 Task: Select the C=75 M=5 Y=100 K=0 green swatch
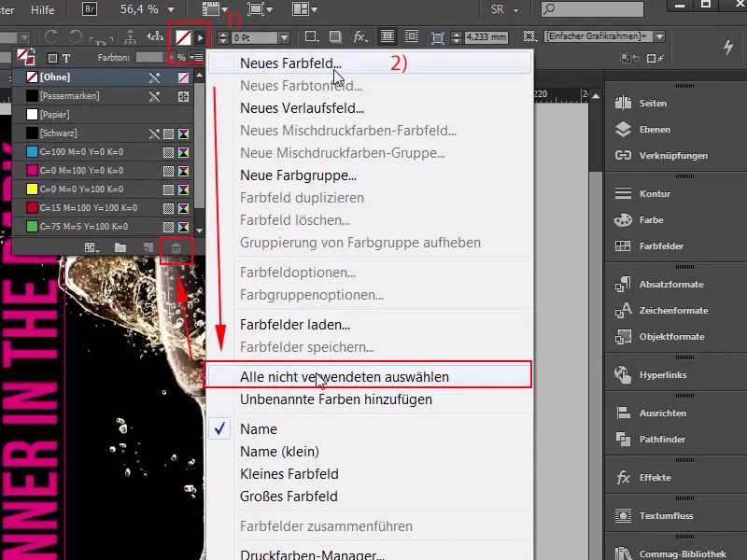103,226
